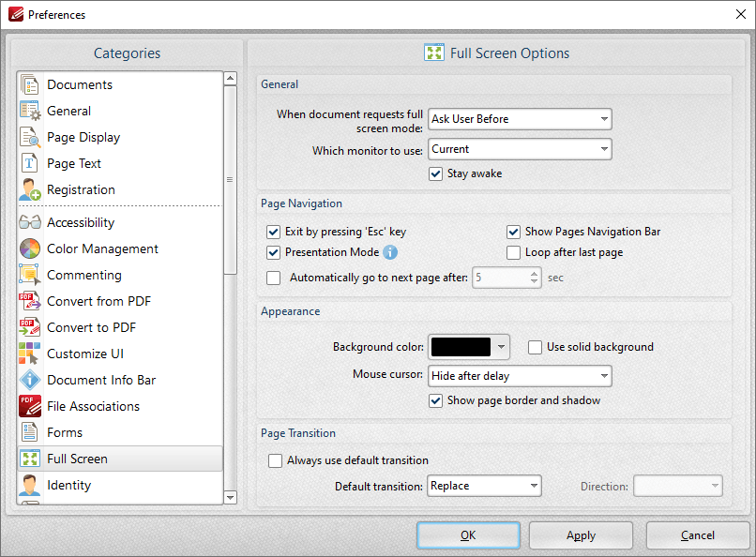
Task: Click the Documents category icon
Action: (29, 84)
